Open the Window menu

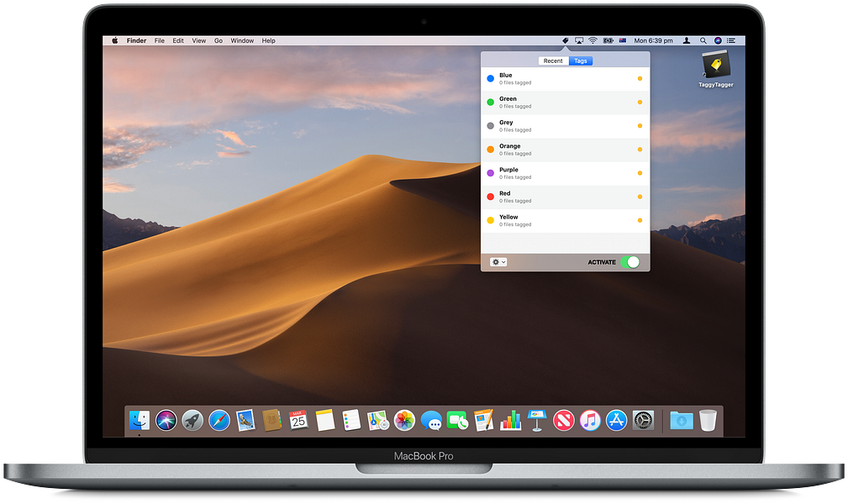tap(242, 40)
